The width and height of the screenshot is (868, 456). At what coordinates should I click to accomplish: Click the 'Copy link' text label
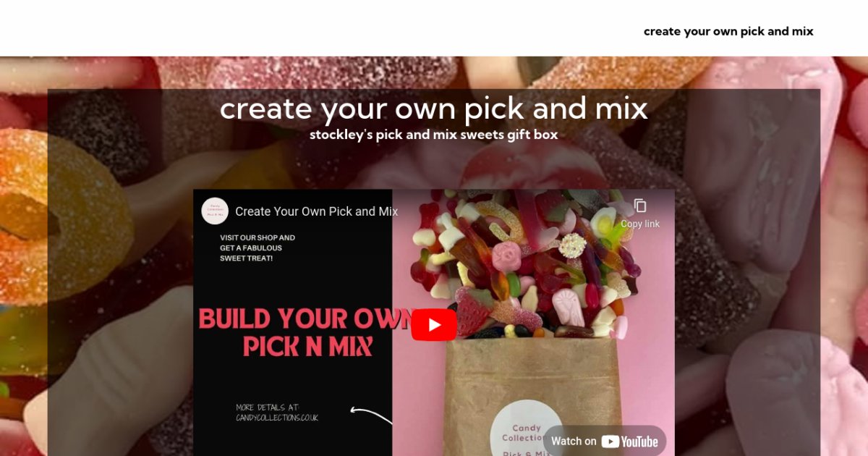pyautogui.click(x=640, y=224)
